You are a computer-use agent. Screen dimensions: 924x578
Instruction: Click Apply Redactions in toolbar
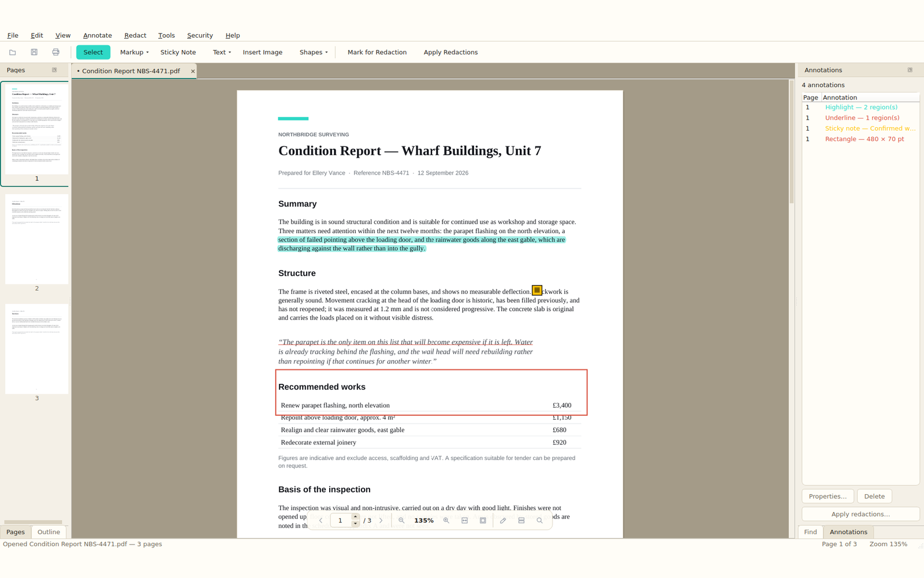(x=450, y=52)
